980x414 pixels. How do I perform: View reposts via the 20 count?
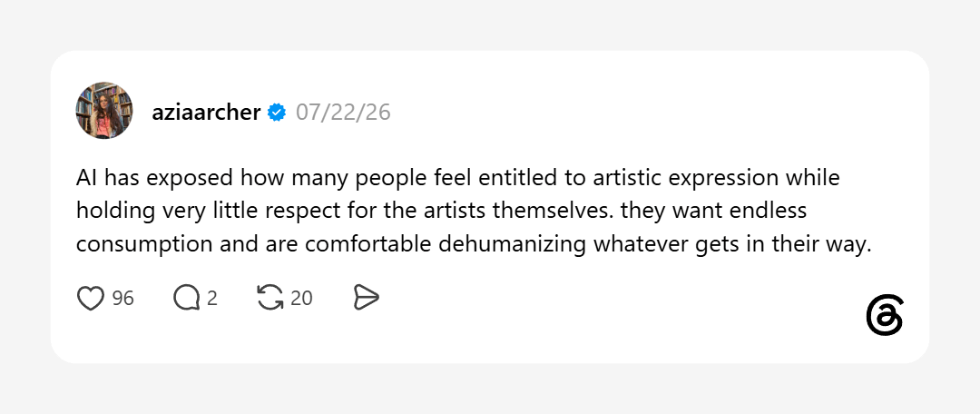[301, 299]
